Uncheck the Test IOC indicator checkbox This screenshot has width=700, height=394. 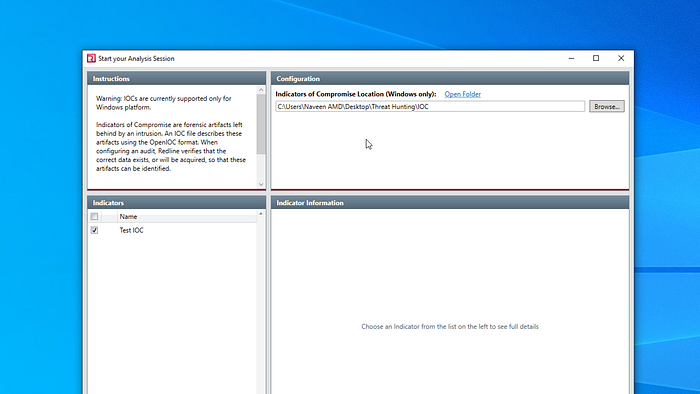click(x=94, y=230)
